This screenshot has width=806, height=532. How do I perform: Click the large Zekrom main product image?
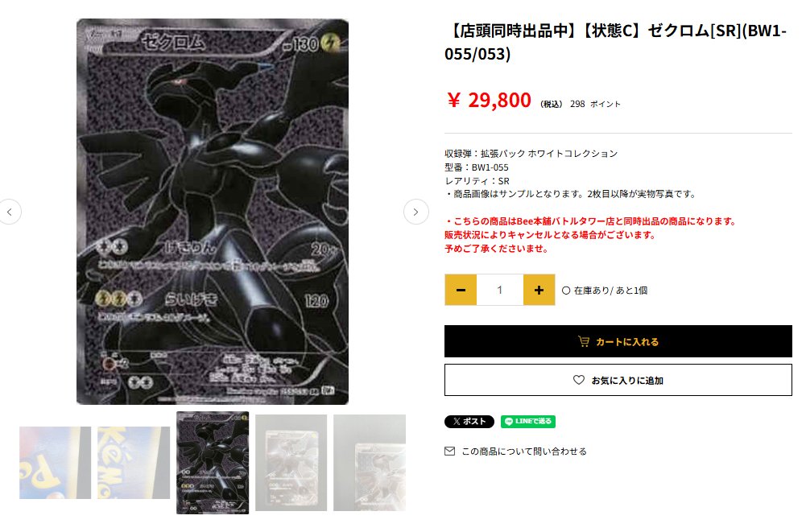click(x=213, y=212)
